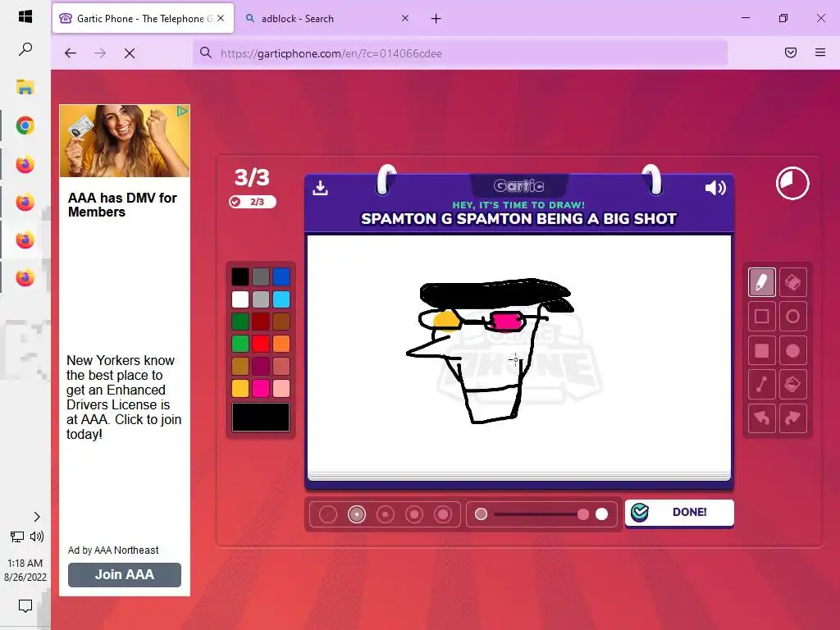
Task: Pick the dark green color swatch
Action: point(240,322)
